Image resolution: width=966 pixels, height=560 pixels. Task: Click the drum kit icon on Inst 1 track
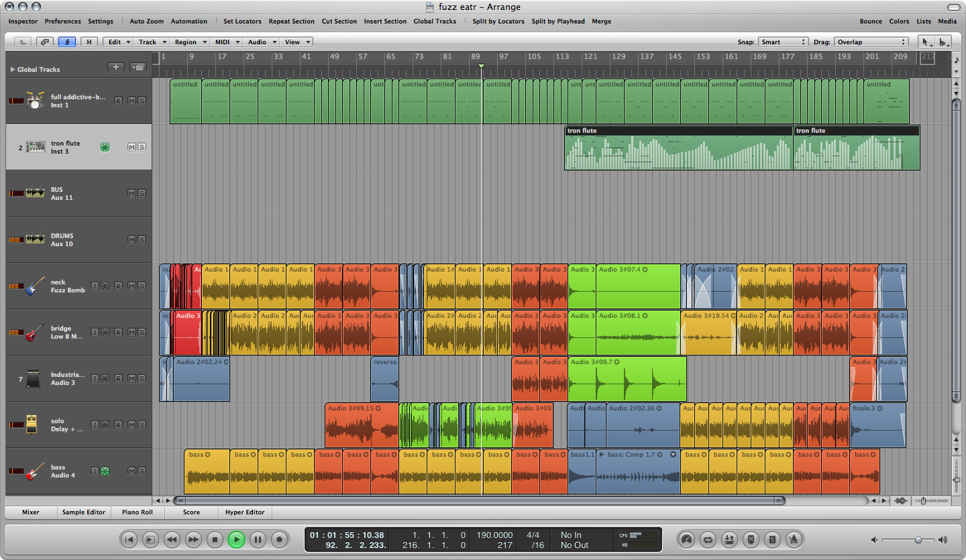click(x=35, y=101)
